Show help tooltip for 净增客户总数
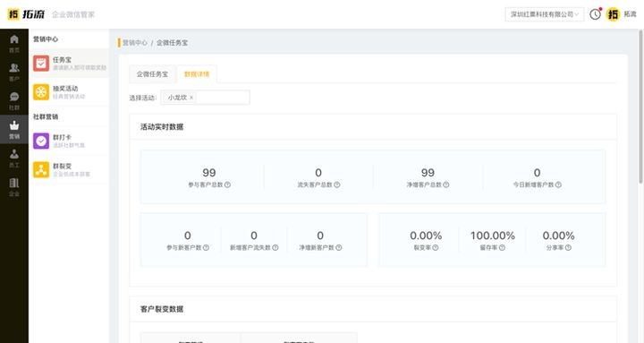Screen dimensions: 644x343 pyautogui.click(x=446, y=184)
